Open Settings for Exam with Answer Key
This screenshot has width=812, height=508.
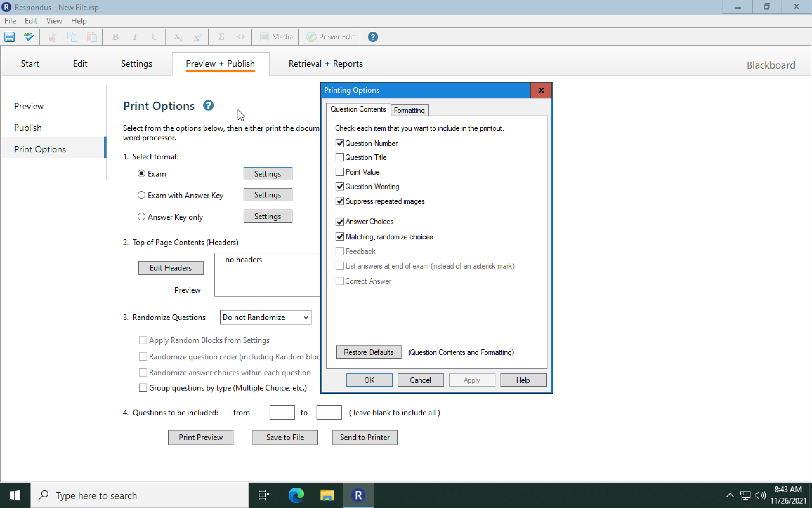click(x=268, y=195)
